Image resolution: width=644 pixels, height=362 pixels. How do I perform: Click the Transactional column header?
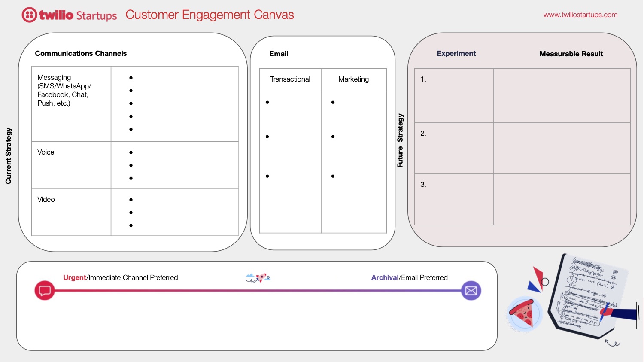pyautogui.click(x=290, y=79)
